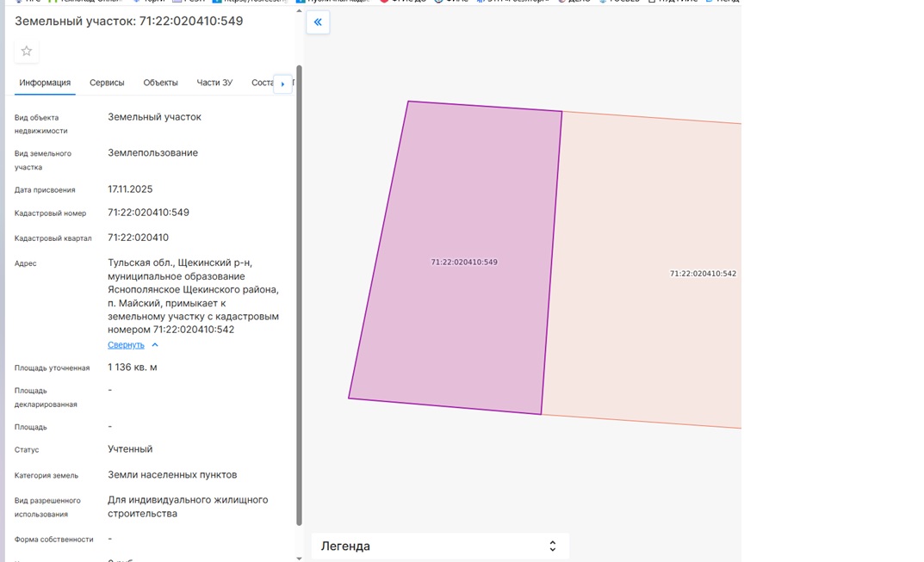
Task: Expand the Легенда panel
Action: coord(439,547)
